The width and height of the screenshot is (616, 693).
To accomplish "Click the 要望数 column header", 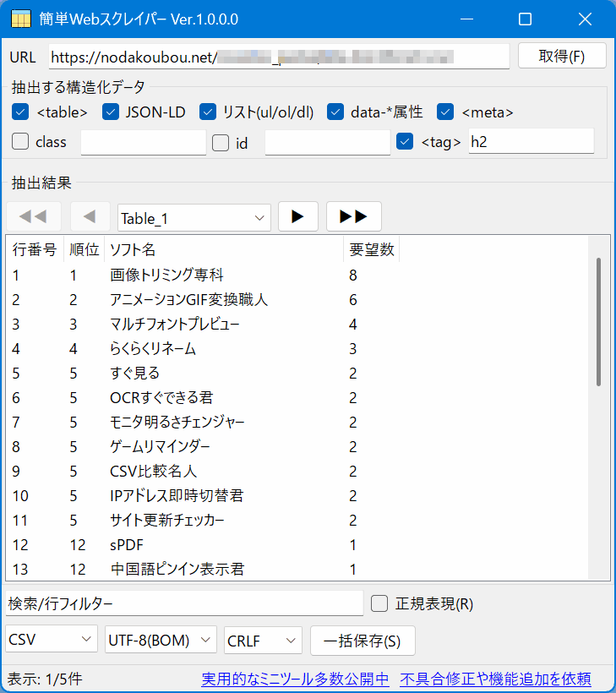I will click(x=370, y=250).
